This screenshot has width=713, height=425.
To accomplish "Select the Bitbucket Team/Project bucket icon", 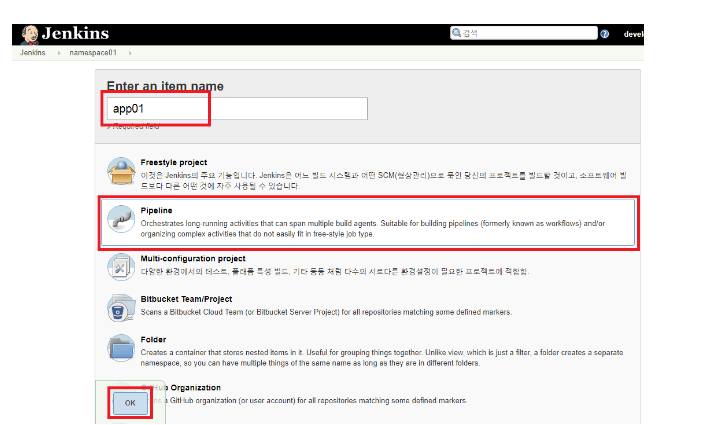I will 121,308.
